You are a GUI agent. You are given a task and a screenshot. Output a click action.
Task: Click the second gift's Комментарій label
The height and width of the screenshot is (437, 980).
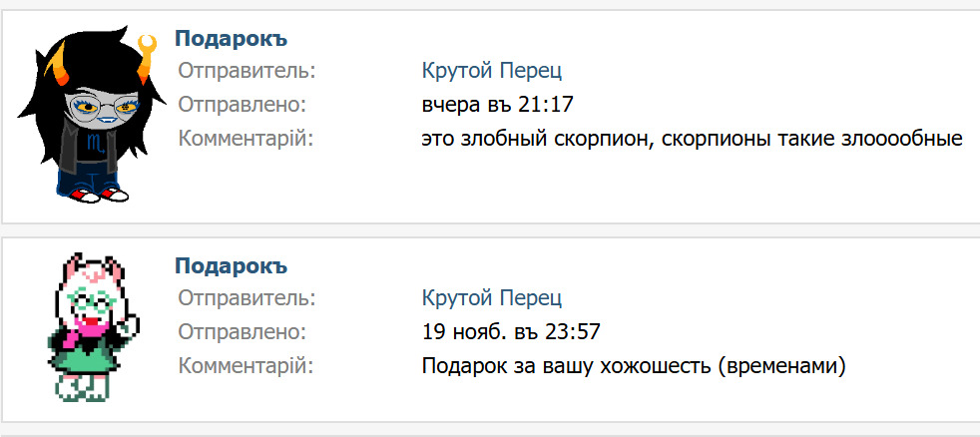pyautogui.click(x=245, y=366)
